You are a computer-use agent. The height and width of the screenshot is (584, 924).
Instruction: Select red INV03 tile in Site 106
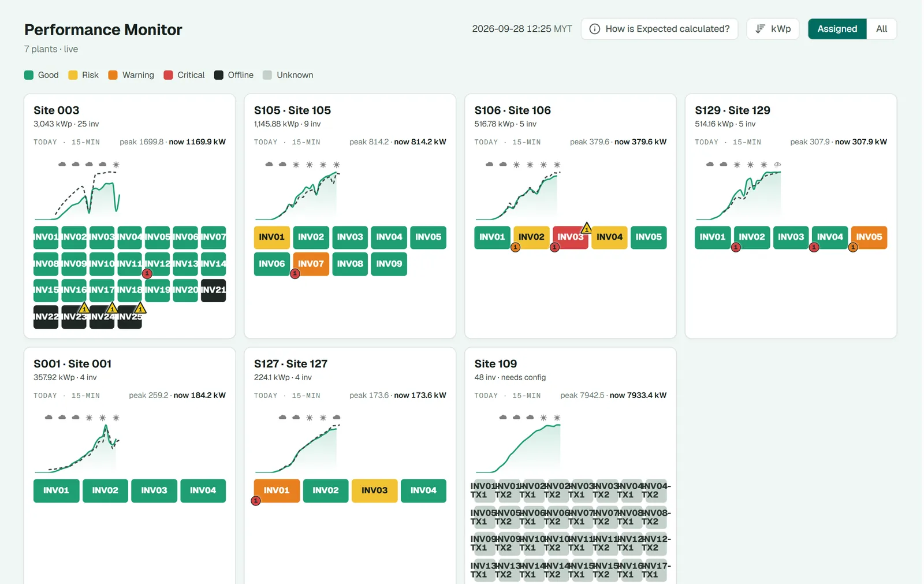[571, 237]
